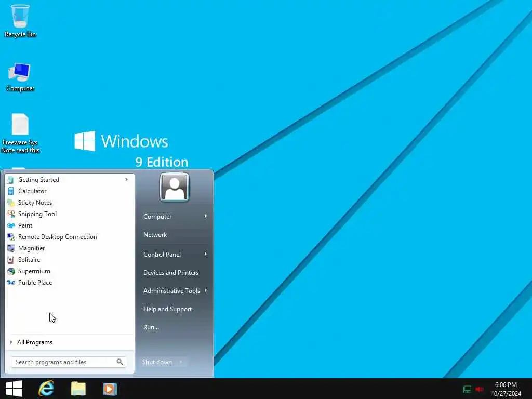Click the Calculator icon

(10, 191)
